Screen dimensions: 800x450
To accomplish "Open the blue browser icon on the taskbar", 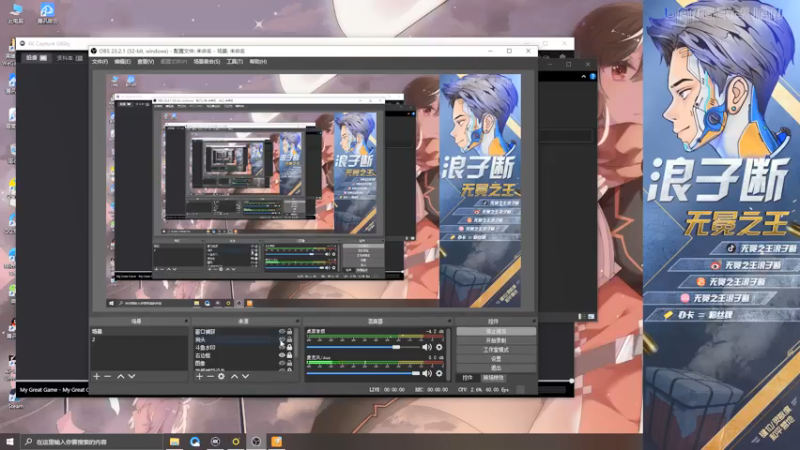I will pyautogui.click(x=195, y=442).
